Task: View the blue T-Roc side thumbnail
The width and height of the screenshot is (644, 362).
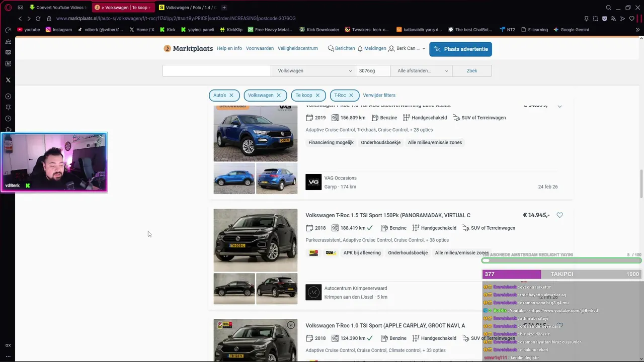Action: click(x=234, y=178)
